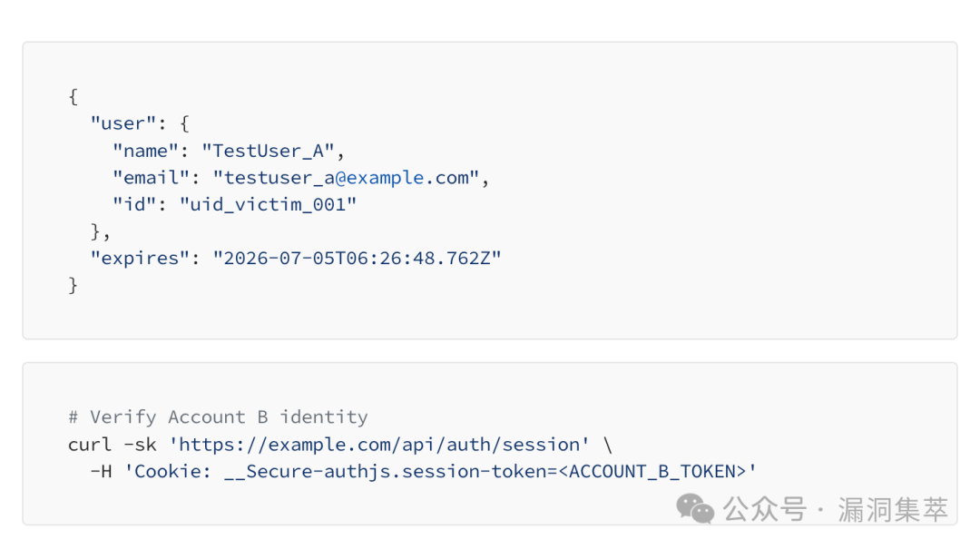The height and width of the screenshot is (549, 980).
Task: Click the expiry timestamp 2026-07-05T06:26:48.762Z
Action: (357, 259)
